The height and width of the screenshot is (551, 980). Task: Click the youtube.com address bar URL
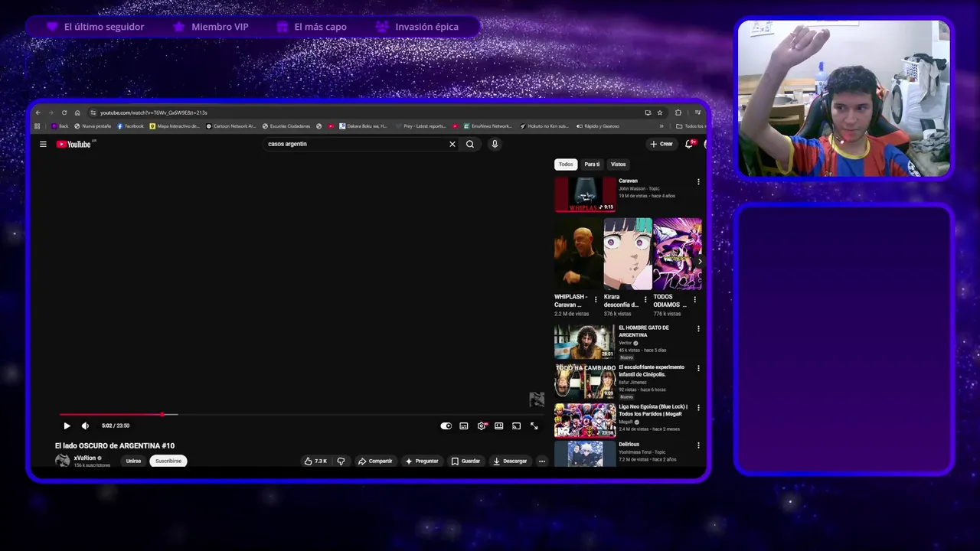point(153,112)
